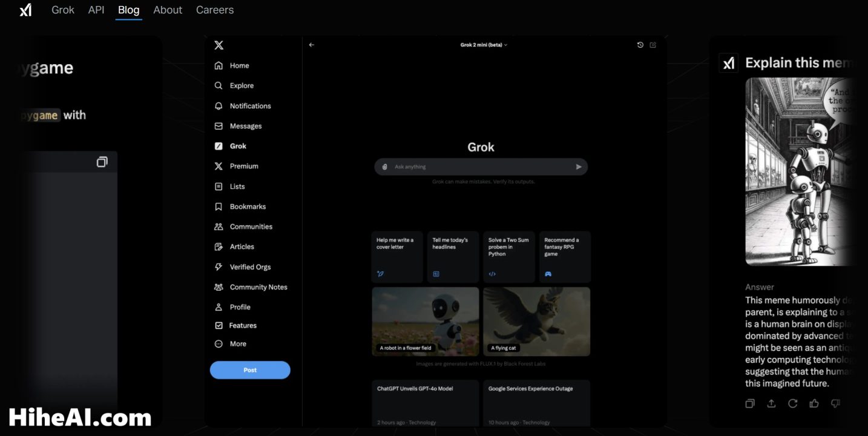
Task: Expand the Grok 2 mini (beta) model dropdown
Action: (x=484, y=45)
